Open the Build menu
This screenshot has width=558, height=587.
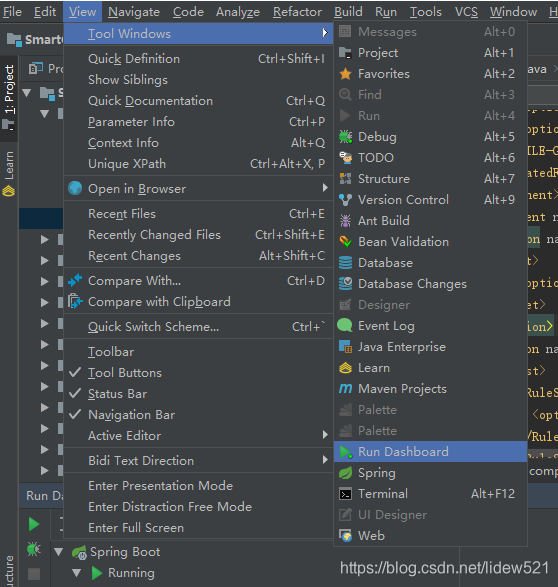[x=348, y=12]
